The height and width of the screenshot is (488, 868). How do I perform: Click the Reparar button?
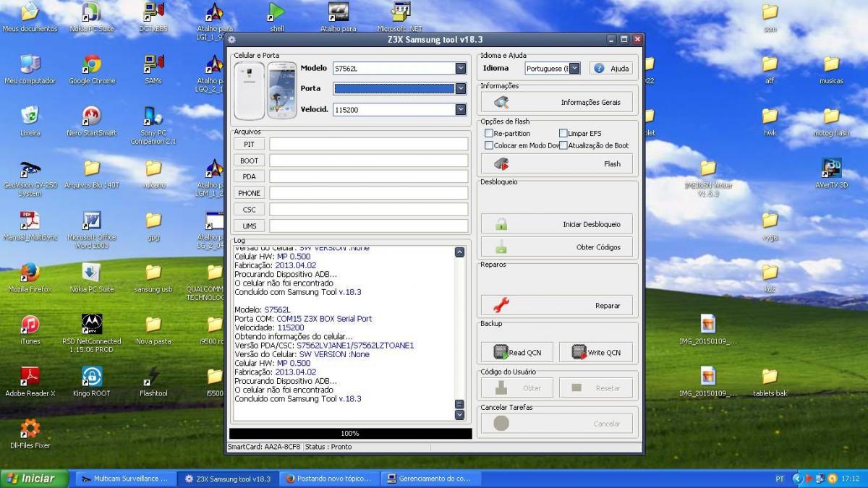point(556,305)
